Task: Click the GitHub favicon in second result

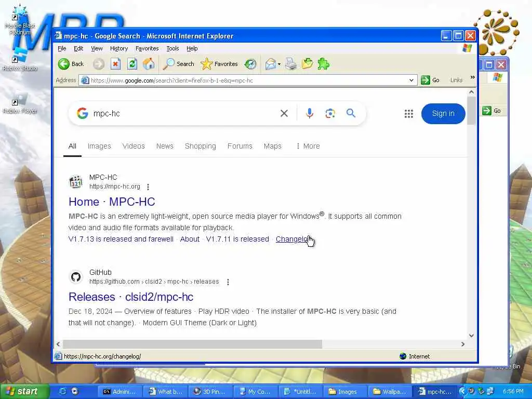Action: tap(76, 277)
